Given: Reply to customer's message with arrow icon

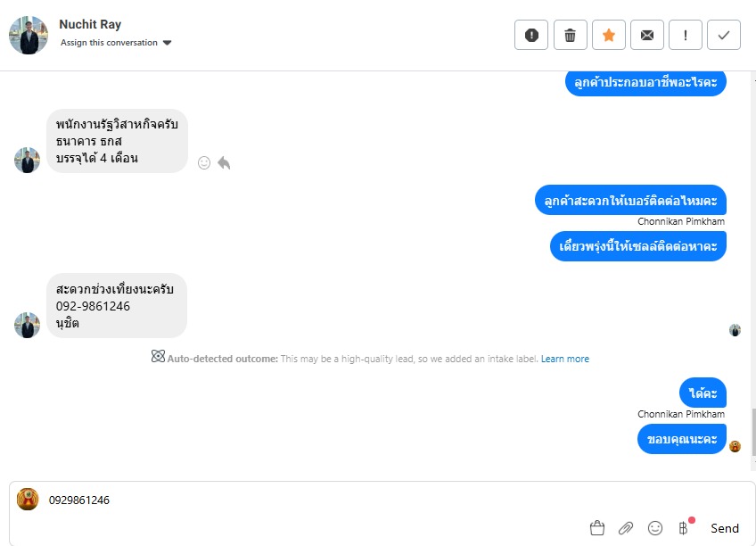Looking at the screenshot, I should tap(224, 163).
